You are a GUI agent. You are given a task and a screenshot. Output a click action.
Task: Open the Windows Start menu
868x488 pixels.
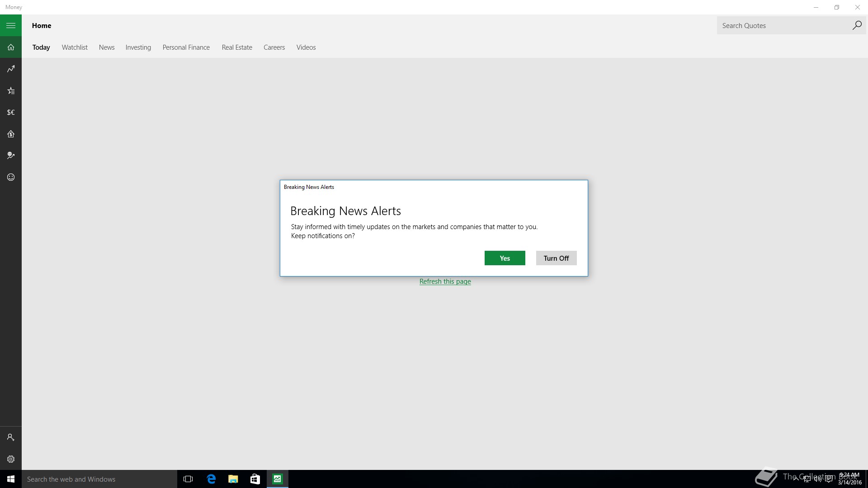point(11,479)
